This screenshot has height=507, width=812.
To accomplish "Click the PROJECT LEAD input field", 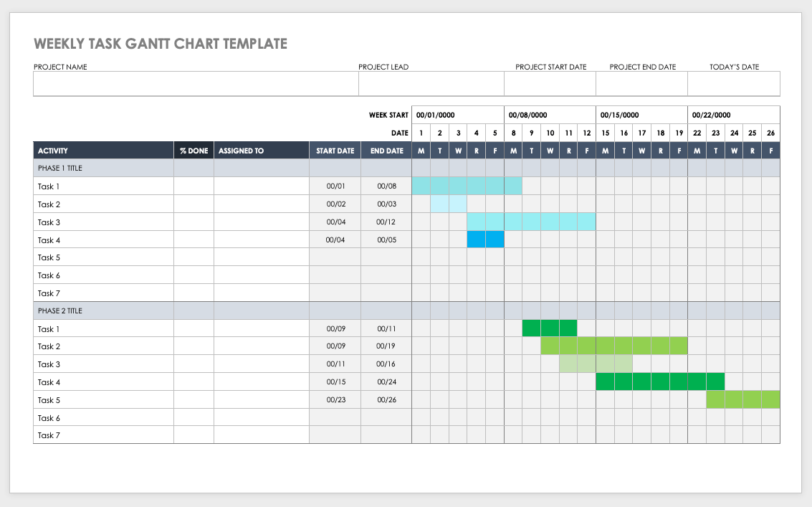I will tap(430, 83).
